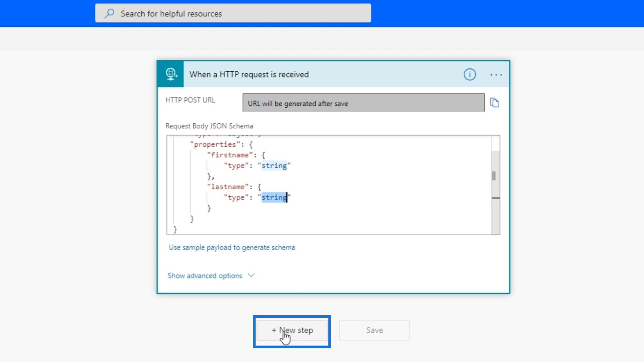Screen dimensions: 644x362
Task: Copy the HTTP POST URL with copy icon
Action: click(494, 103)
